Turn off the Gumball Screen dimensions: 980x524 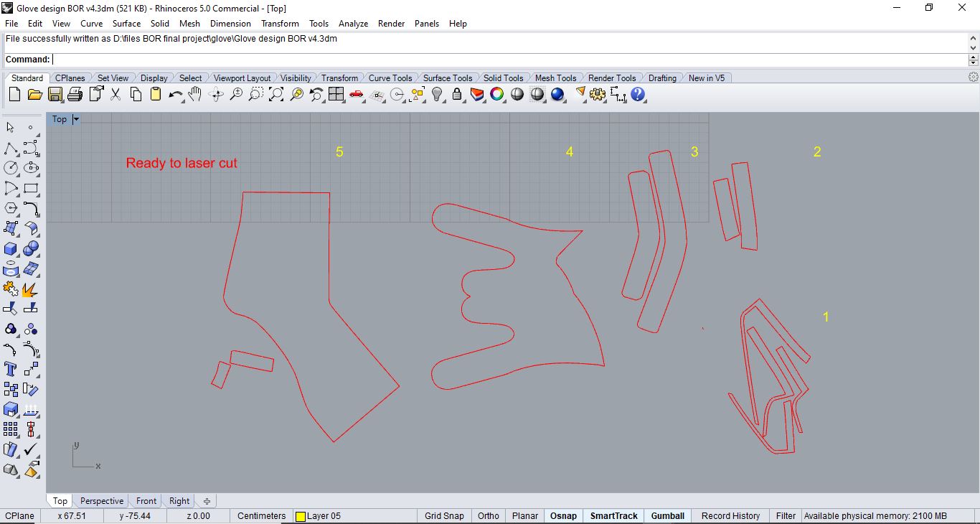coord(668,516)
